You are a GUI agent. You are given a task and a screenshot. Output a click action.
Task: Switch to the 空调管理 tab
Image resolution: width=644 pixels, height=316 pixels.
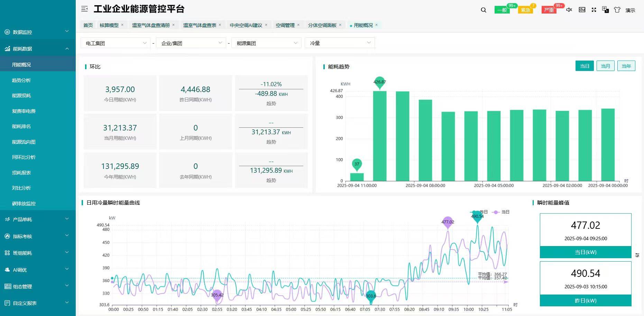point(284,25)
